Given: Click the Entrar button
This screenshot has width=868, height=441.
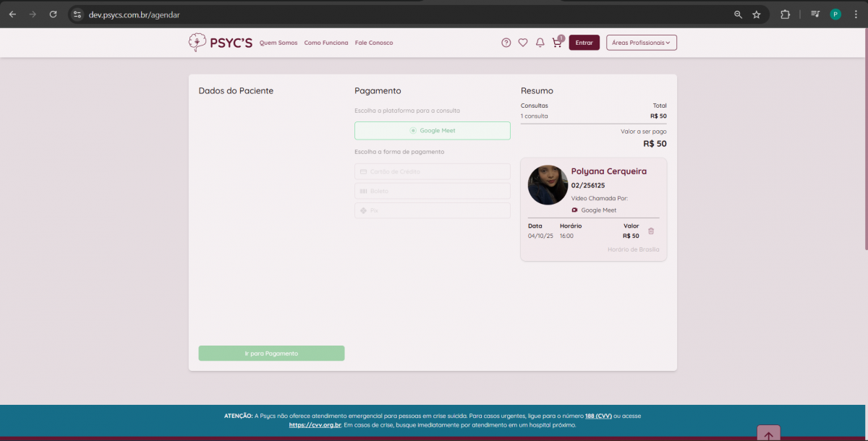Looking at the screenshot, I should coord(584,43).
